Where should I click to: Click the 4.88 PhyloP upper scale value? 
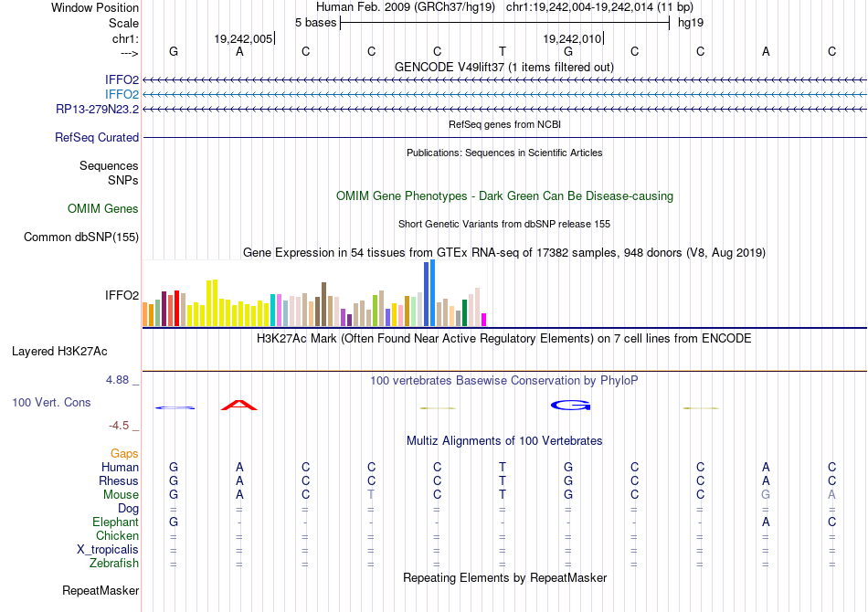coord(117,380)
